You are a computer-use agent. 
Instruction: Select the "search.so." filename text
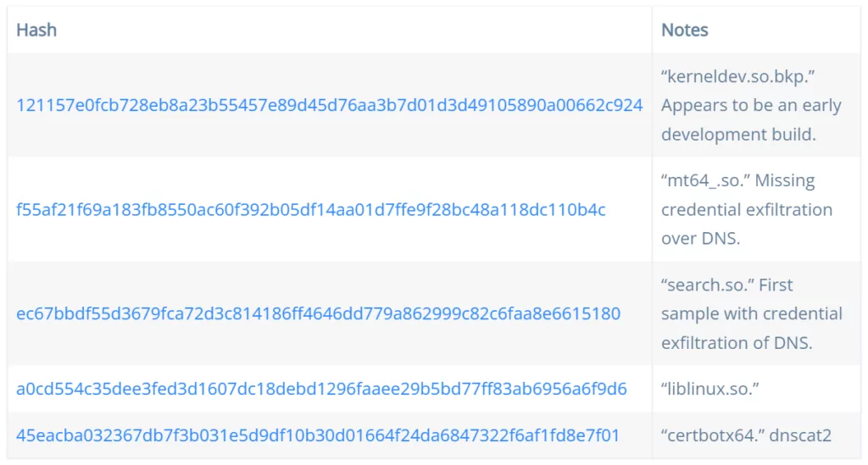[708, 285]
